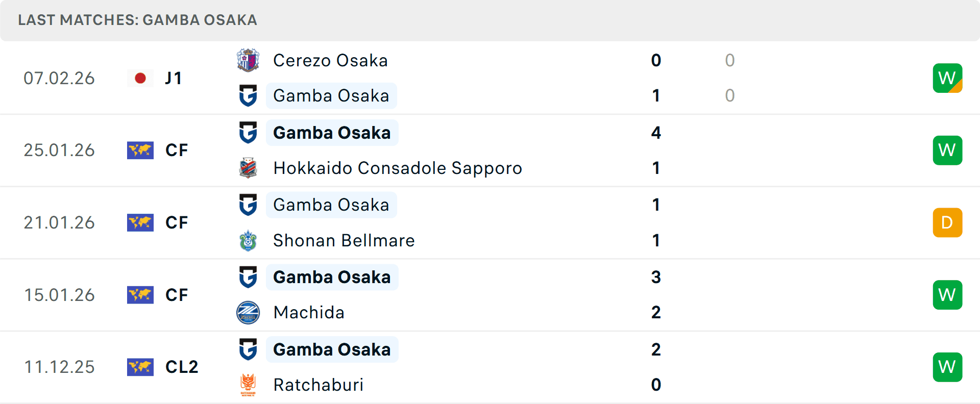This screenshot has width=980, height=404.
Task: Select the CL2 competition label
Action: pos(181,367)
